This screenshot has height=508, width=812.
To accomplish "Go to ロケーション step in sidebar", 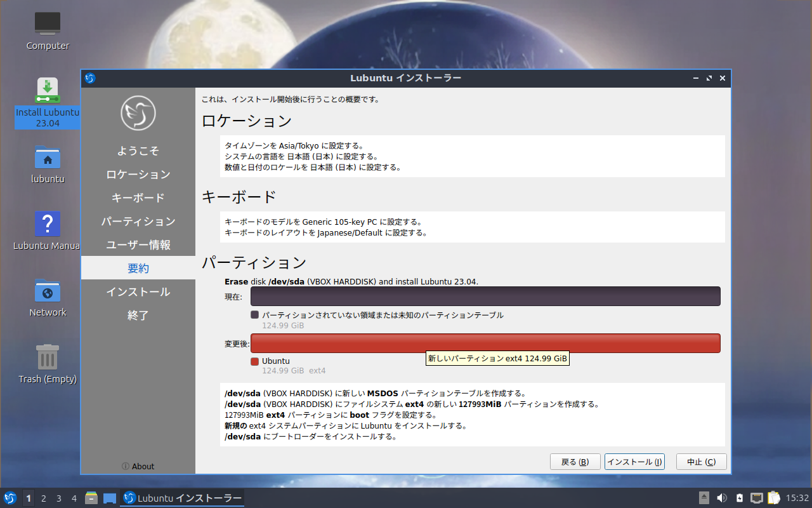I will coord(138,175).
